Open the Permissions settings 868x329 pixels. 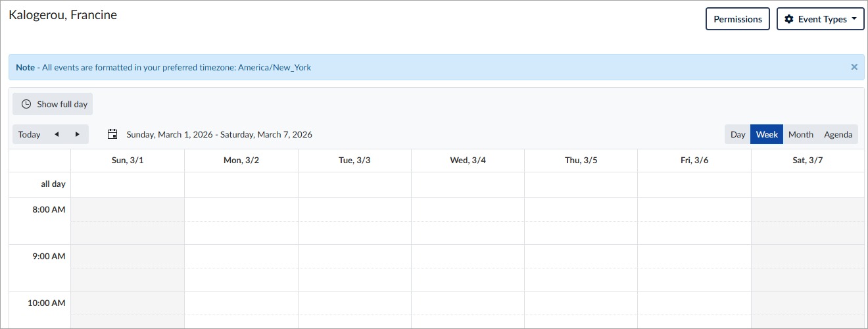point(738,19)
